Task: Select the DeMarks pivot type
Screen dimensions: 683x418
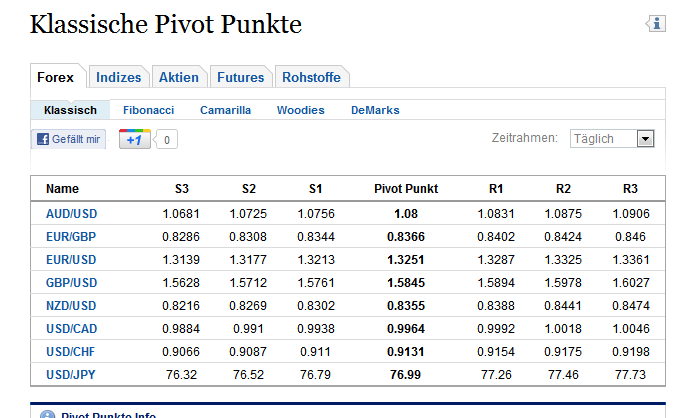Action: [374, 110]
